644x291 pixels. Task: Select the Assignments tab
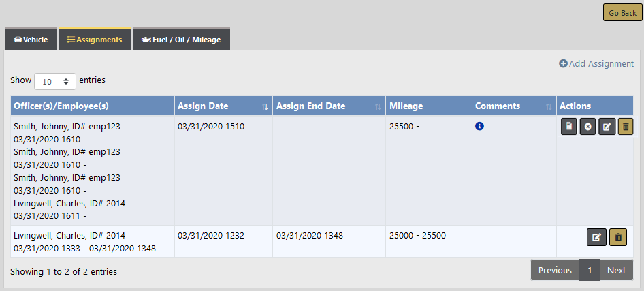coord(95,40)
